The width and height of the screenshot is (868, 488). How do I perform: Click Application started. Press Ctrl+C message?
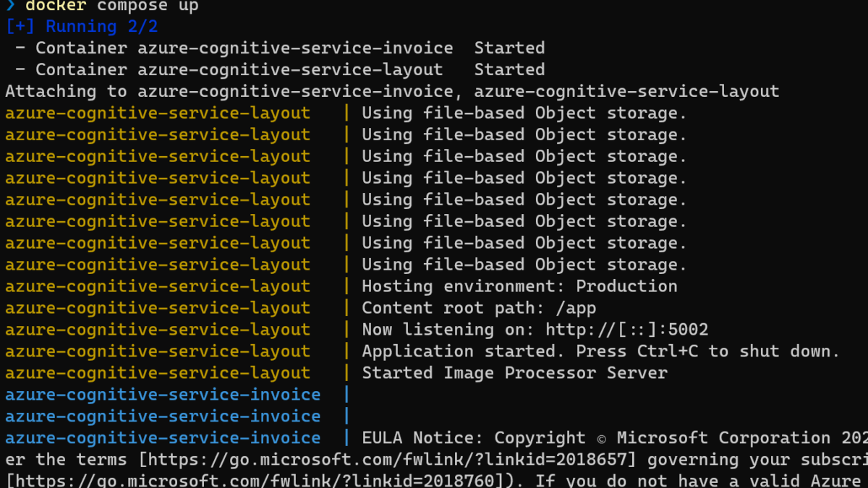[600, 352]
